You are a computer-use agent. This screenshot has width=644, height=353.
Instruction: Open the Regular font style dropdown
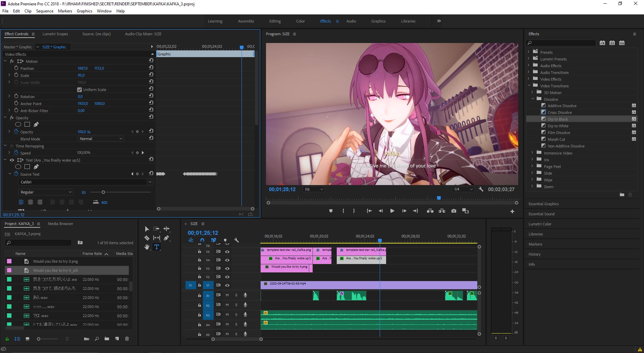click(x=45, y=192)
